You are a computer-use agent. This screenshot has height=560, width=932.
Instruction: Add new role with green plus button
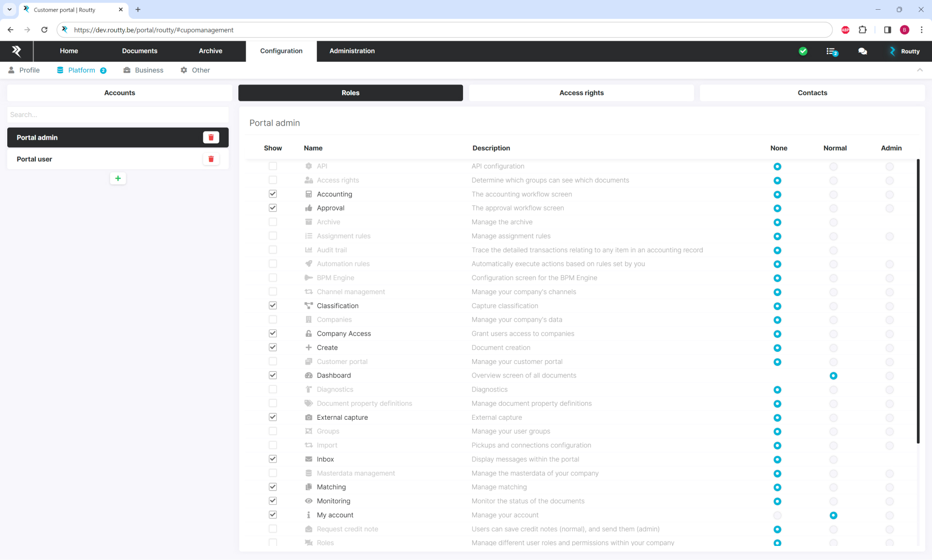tap(118, 179)
